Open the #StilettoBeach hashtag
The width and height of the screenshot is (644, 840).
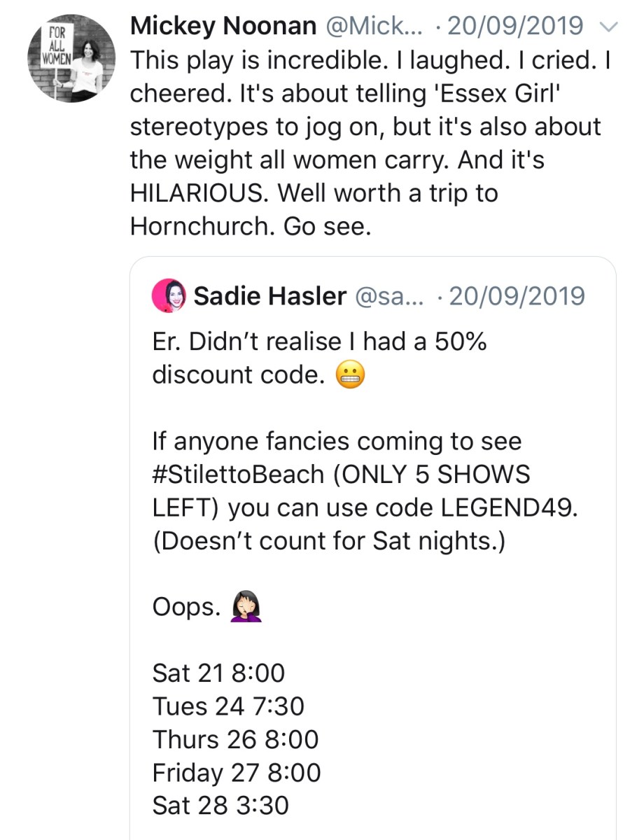pos(238,475)
